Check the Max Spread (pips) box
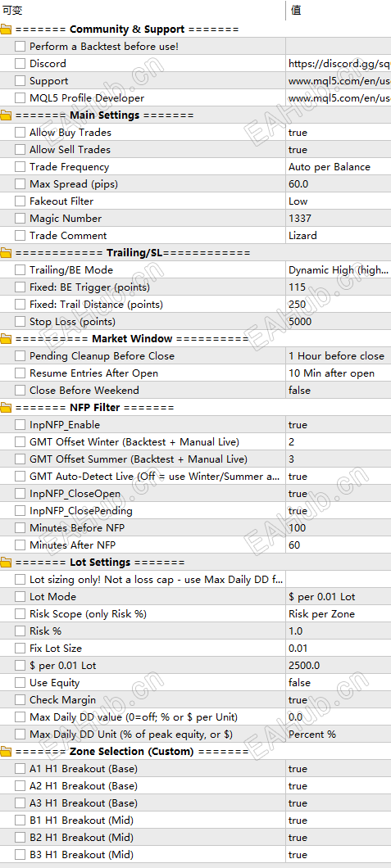Image resolution: width=391 pixels, height=868 pixels. (x=20, y=183)
